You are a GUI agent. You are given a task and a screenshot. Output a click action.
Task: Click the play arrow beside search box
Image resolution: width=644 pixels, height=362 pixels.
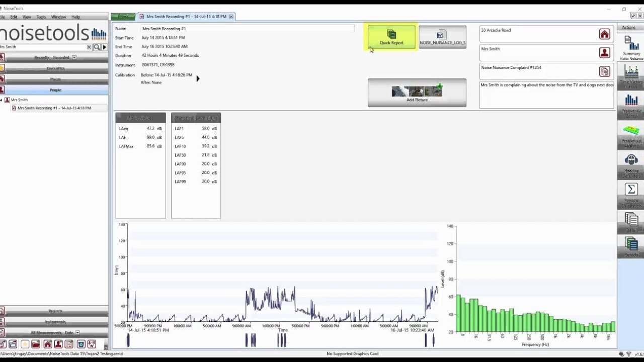click(104, 47)
